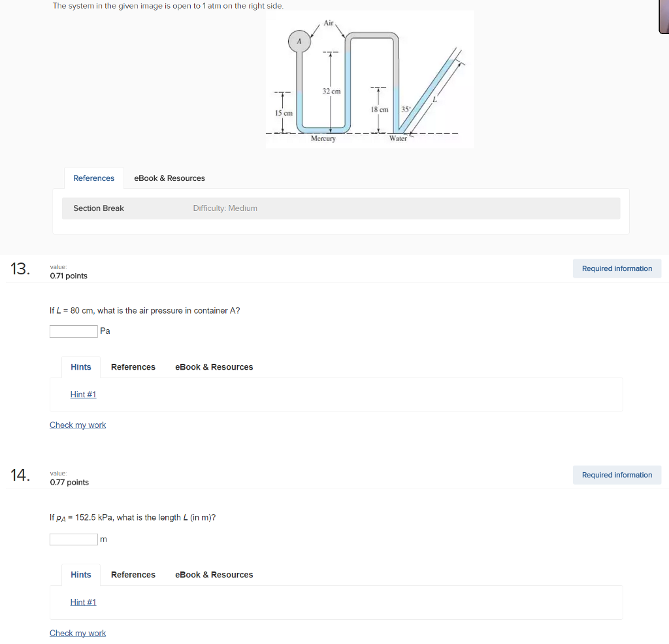This screenshot has height=644, width=669.
Task: Click the manometer diagram image
Action: (x=370, y=79)
